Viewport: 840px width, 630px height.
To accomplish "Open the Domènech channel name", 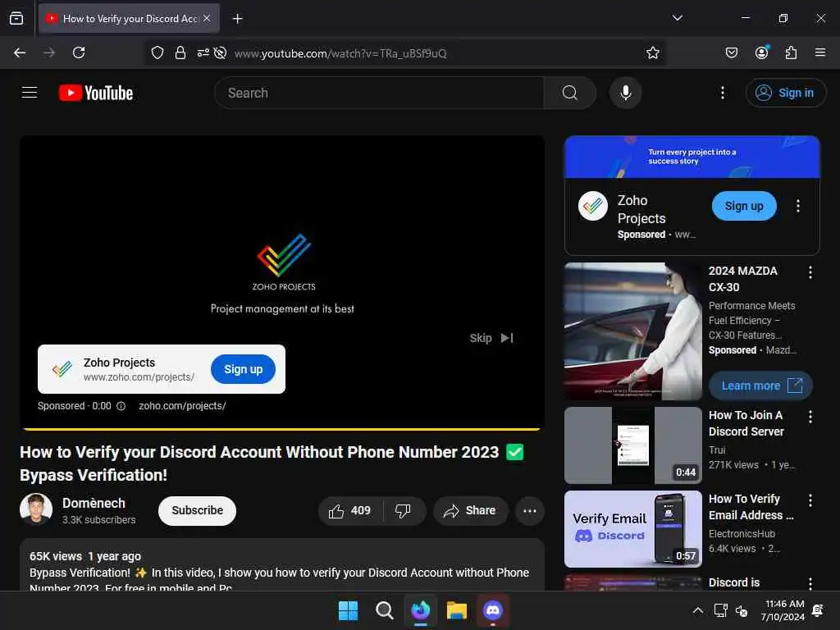I will coord(94,503).
